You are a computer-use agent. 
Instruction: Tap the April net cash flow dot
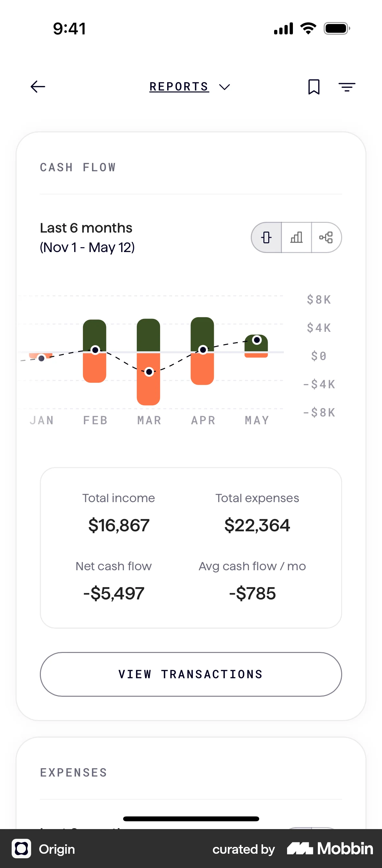pyautogui.click(x=203, y=350)
